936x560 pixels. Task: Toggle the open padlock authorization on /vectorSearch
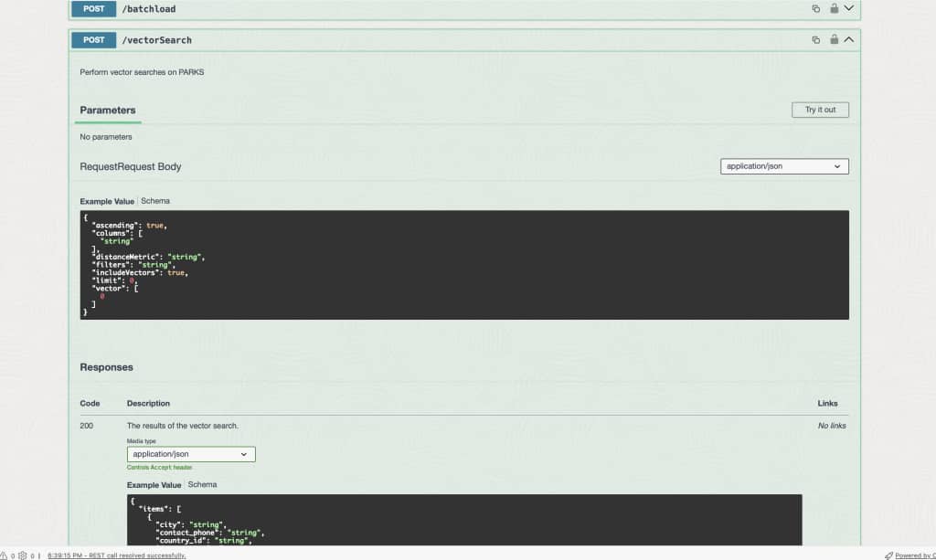coord(835,39)
